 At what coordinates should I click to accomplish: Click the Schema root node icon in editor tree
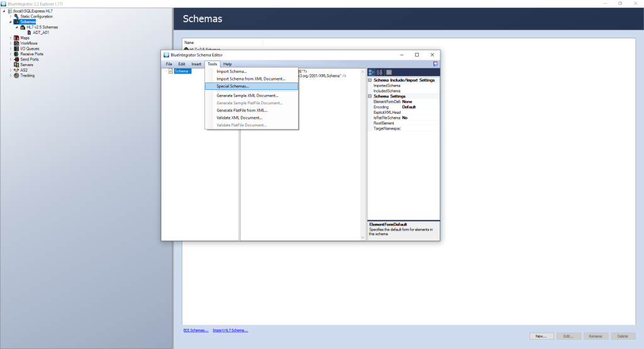(170, 71)
